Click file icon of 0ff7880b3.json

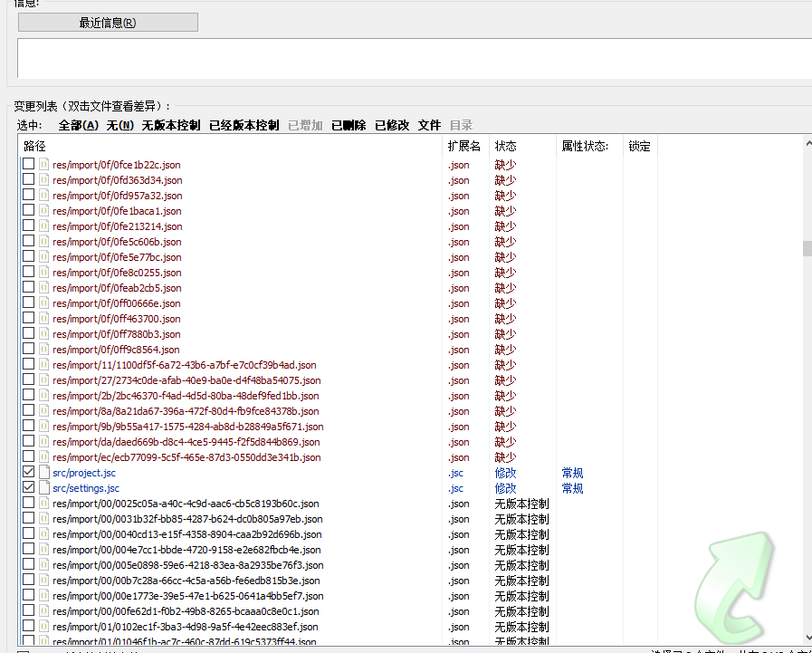point(44,333)
